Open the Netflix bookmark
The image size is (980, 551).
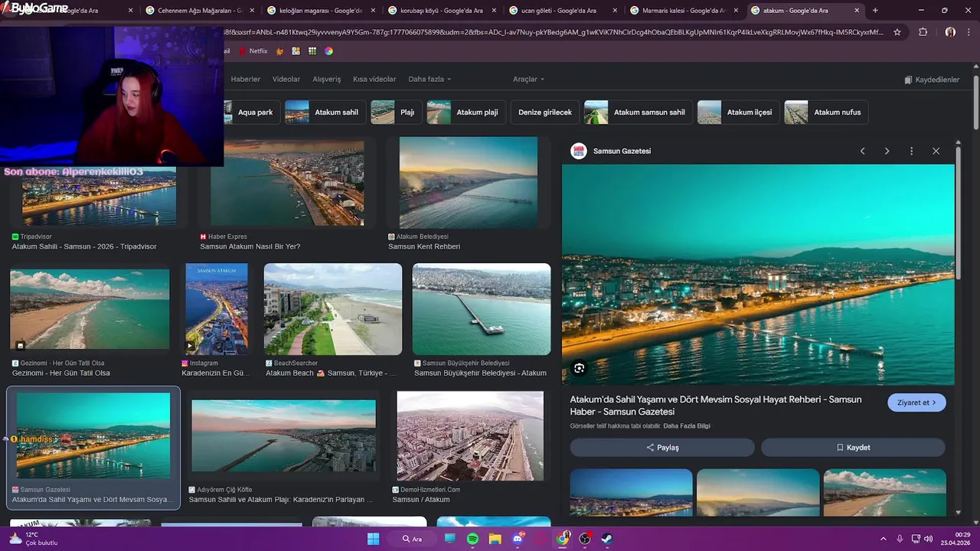253,51
